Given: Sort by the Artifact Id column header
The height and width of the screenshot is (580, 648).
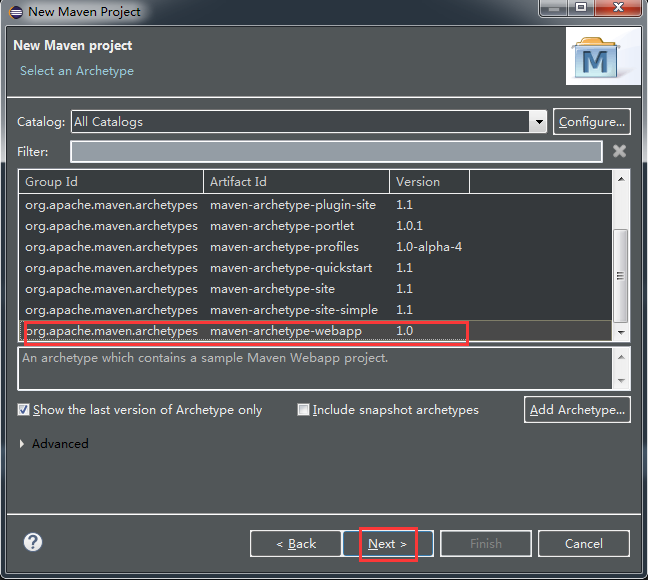Looking at the screenshot, I should 296,181.
